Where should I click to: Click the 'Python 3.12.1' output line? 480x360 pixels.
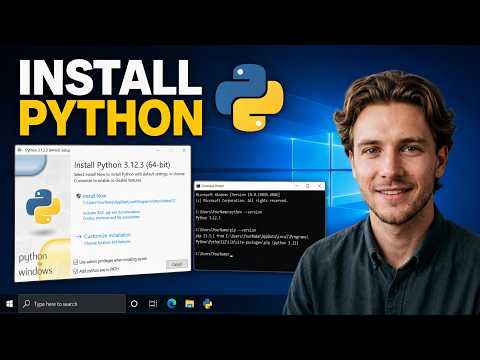click(x=208, y=218)
